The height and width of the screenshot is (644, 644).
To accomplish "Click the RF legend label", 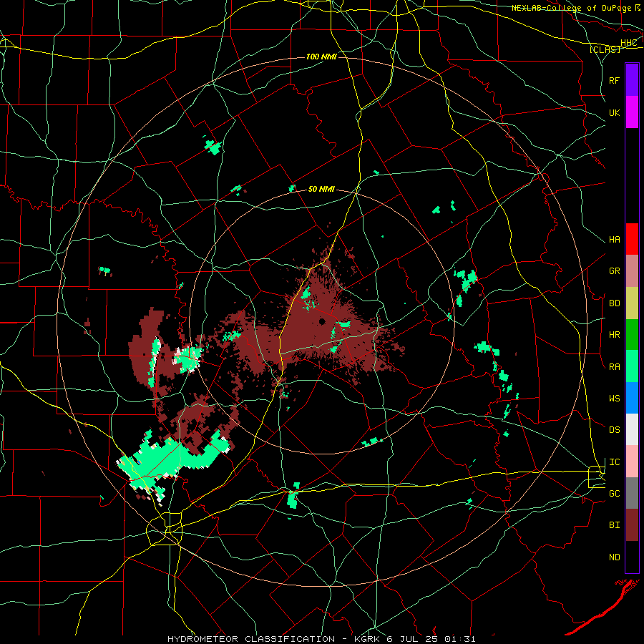I will point(614,80).
